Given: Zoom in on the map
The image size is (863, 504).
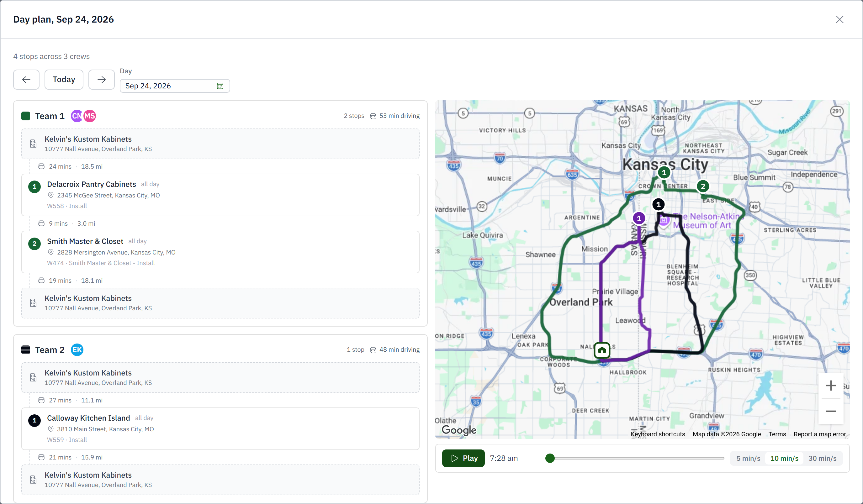Looking at the screenshot, I should pos(830,386).
